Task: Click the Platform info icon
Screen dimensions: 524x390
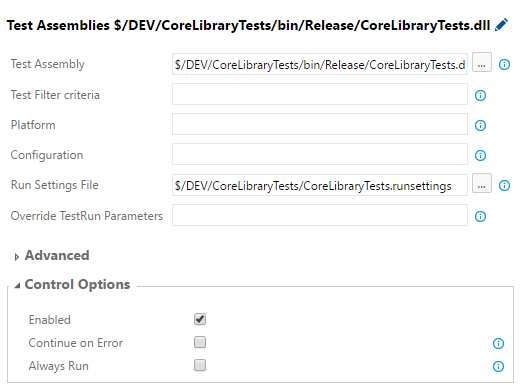Action: coord(480,126)
